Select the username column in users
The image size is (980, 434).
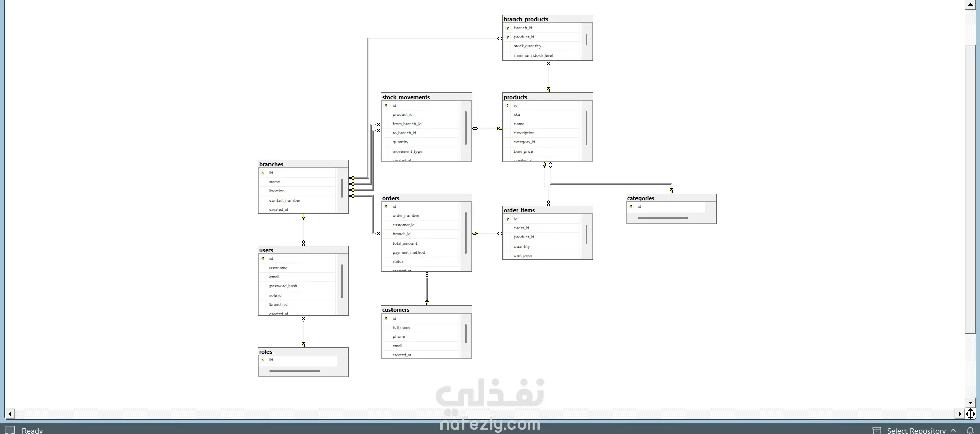298,268
